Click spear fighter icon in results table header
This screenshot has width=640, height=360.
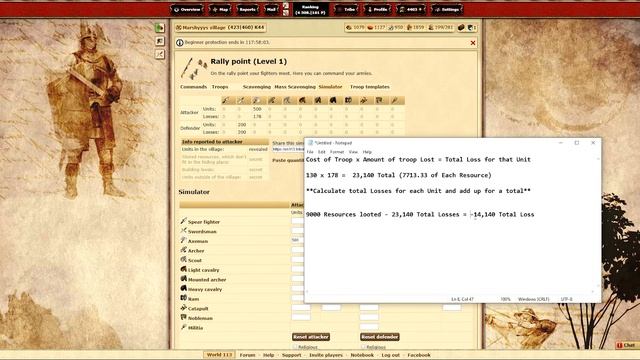(x=226, y=100)
